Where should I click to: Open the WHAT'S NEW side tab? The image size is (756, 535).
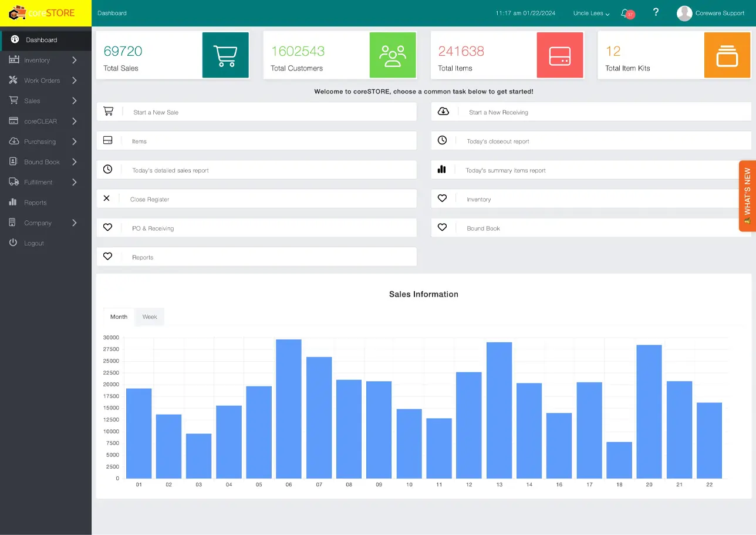point(747,196)
